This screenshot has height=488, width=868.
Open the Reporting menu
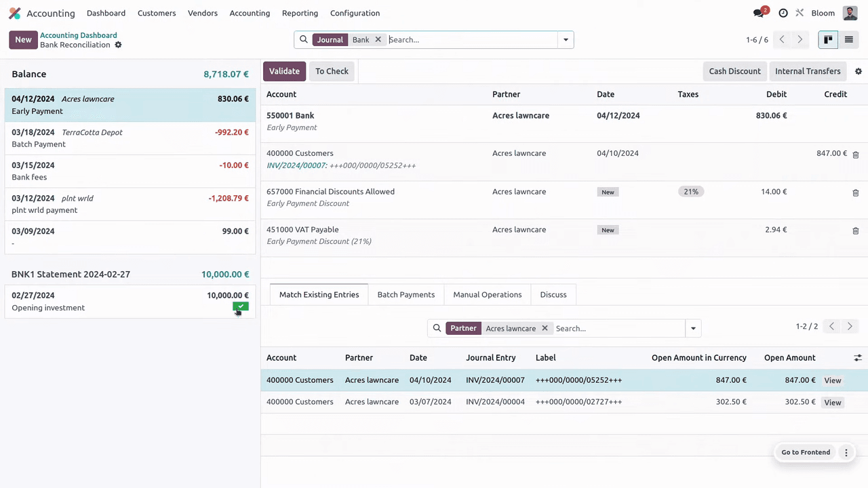[300, 13]
